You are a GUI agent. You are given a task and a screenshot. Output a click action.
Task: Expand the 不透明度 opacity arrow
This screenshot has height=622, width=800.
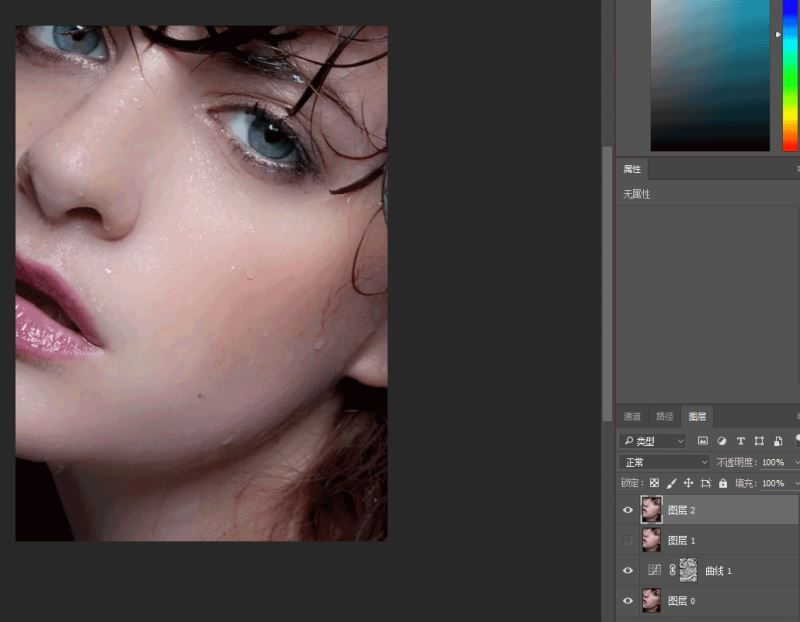click(796, 462)
